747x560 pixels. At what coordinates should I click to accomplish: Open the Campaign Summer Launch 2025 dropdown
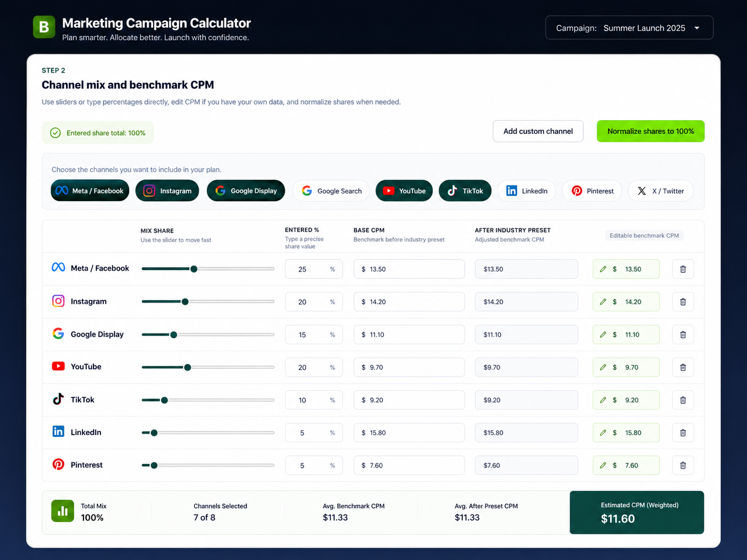tap(629, 28)
